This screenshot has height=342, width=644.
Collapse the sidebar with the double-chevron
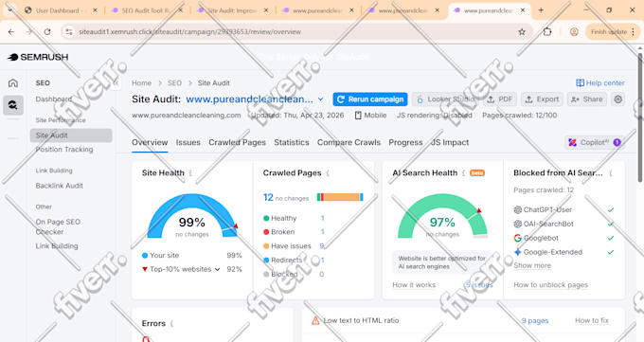point(116,83)
